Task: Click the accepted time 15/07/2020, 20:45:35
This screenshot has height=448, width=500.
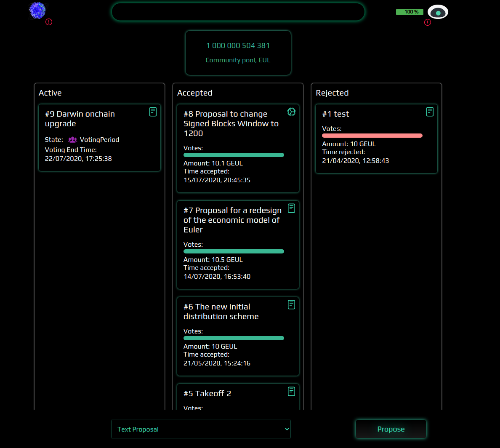Action: coord(217,180)
